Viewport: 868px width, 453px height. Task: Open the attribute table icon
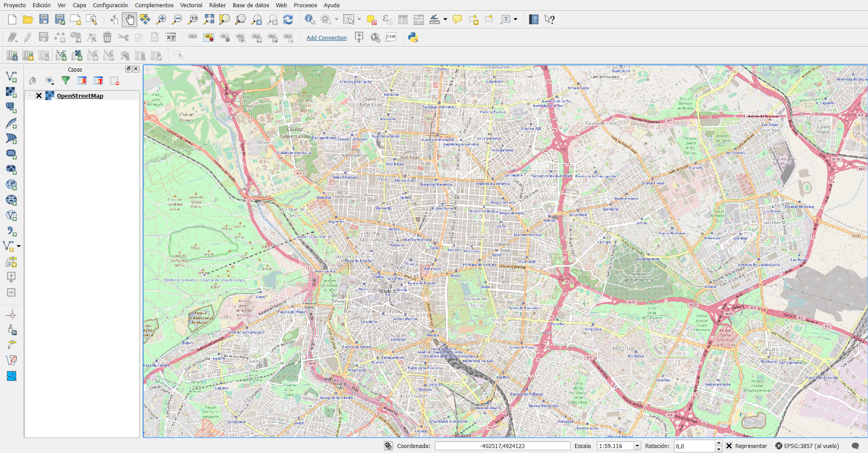point(403,20)
